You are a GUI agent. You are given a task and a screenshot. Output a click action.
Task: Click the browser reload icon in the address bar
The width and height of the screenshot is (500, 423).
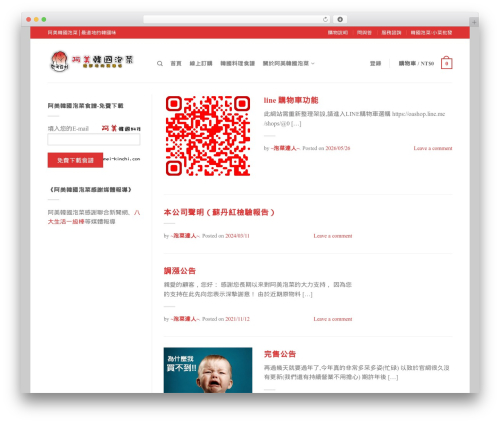pyautogui.click(x=325, y=19)
